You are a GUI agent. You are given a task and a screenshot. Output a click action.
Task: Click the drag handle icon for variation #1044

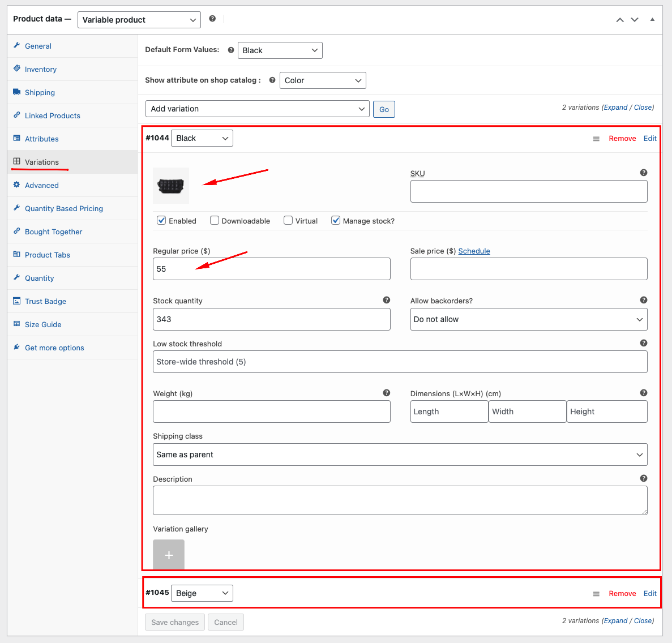[x=596, y=139]
